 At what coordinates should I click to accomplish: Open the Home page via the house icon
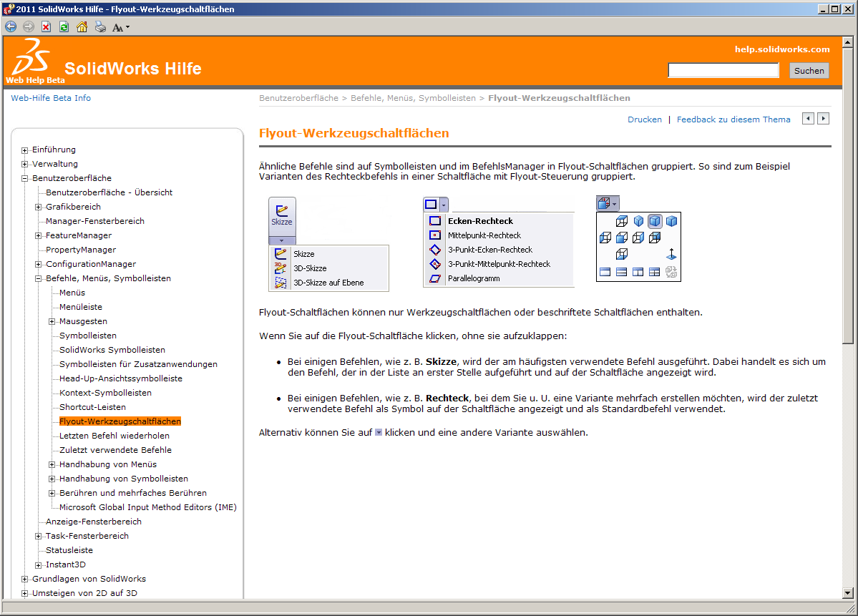click(82, 26)
